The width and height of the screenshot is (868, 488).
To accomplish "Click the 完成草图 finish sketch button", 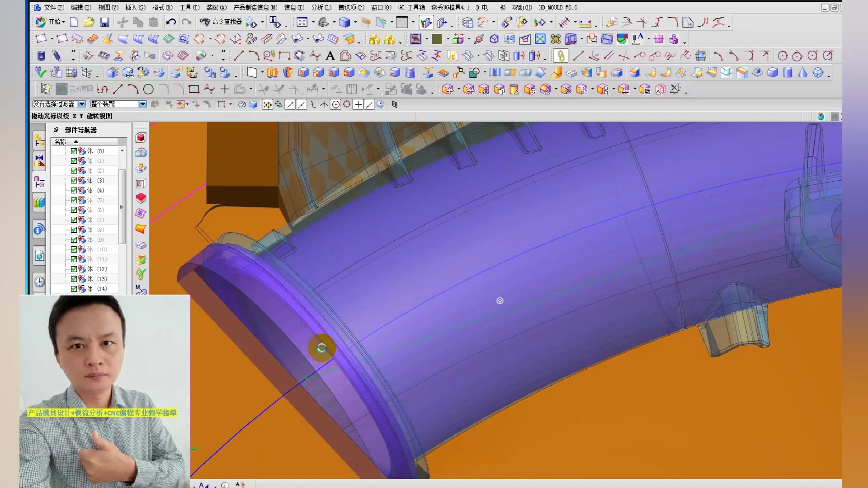I will click(75, 89).
